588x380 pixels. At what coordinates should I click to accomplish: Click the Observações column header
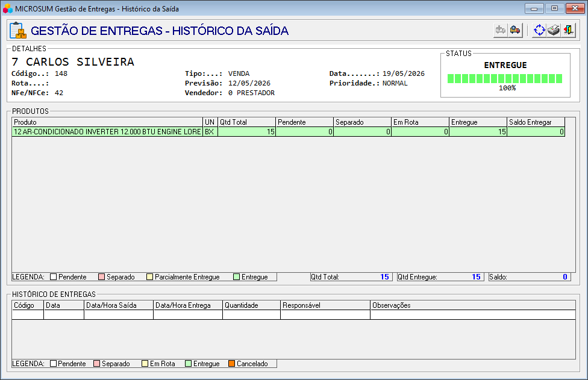(x=473, y=305)
